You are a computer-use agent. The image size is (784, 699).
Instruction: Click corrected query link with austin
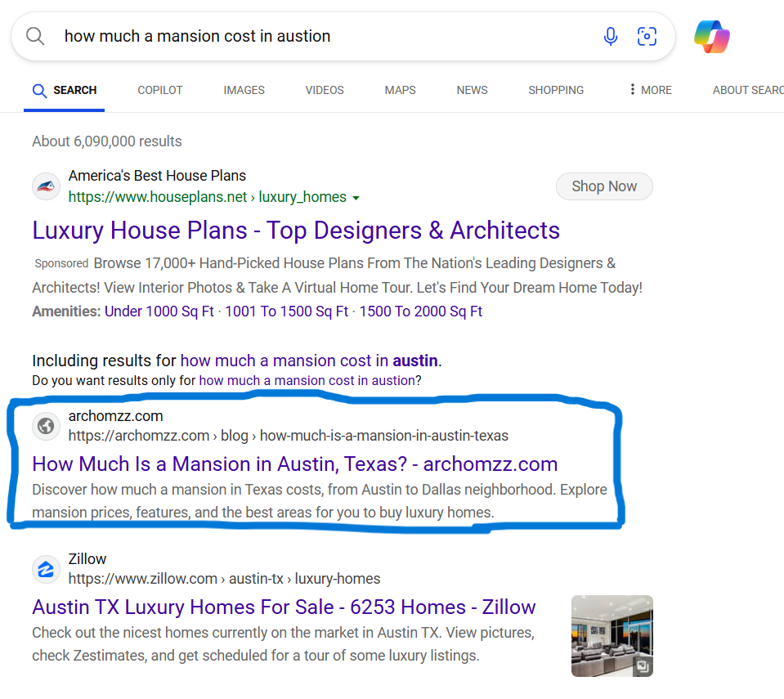tap(309, 361)
